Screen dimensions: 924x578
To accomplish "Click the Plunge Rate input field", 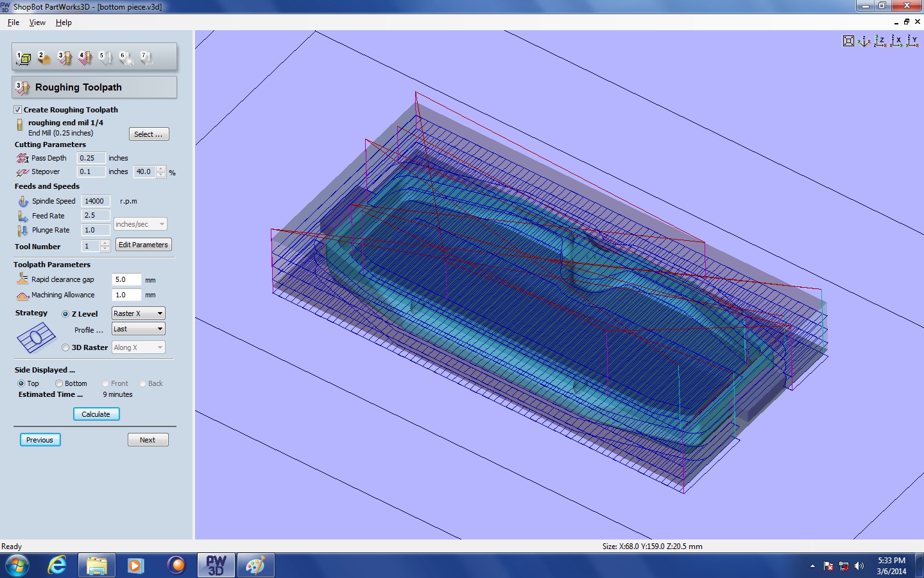I will coord(96,230).
